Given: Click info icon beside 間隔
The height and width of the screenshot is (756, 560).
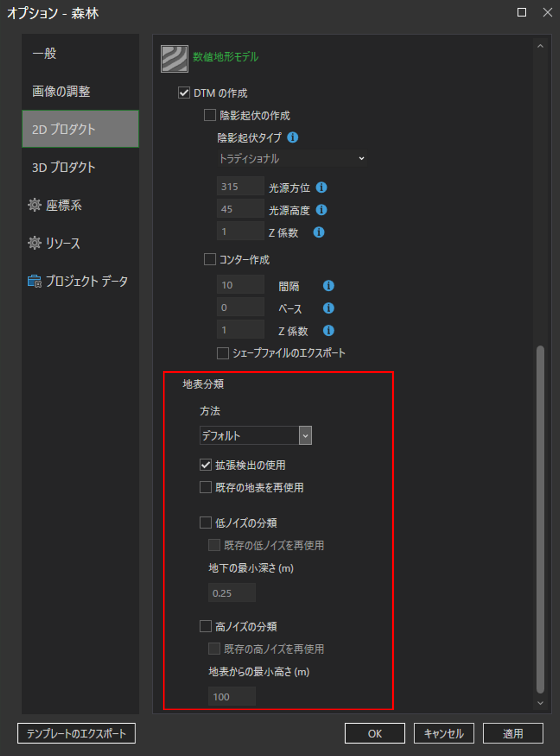Looking at the screenshot, I should point(328,286).
